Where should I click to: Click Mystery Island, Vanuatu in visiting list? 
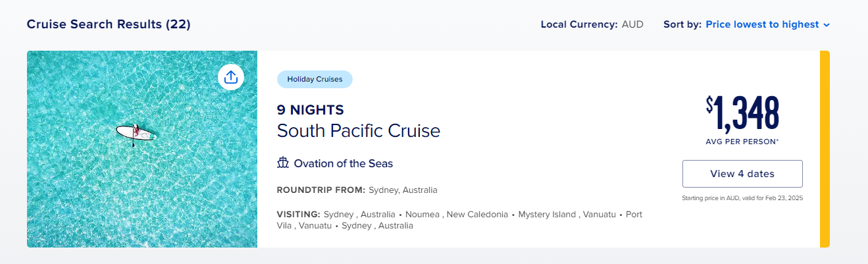567,215
